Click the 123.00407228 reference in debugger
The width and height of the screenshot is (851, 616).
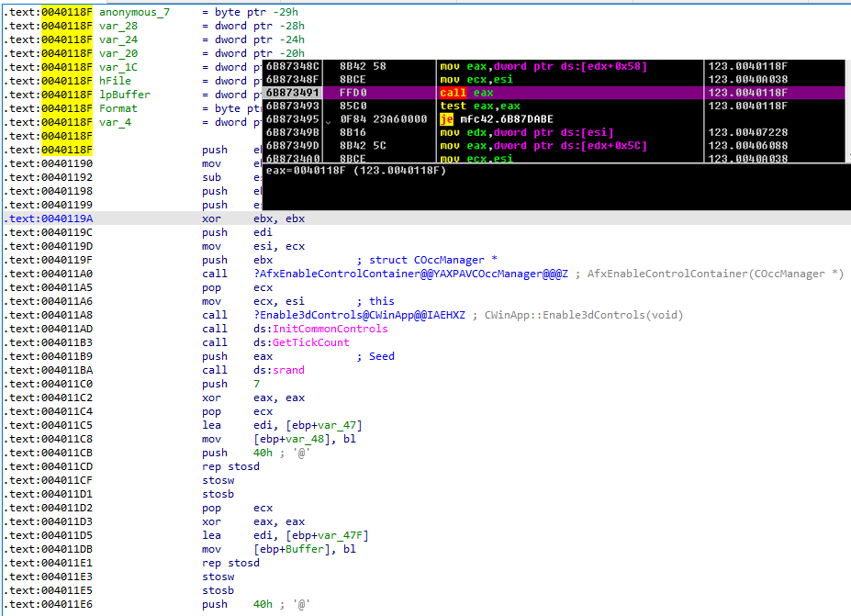pos(747,132)
